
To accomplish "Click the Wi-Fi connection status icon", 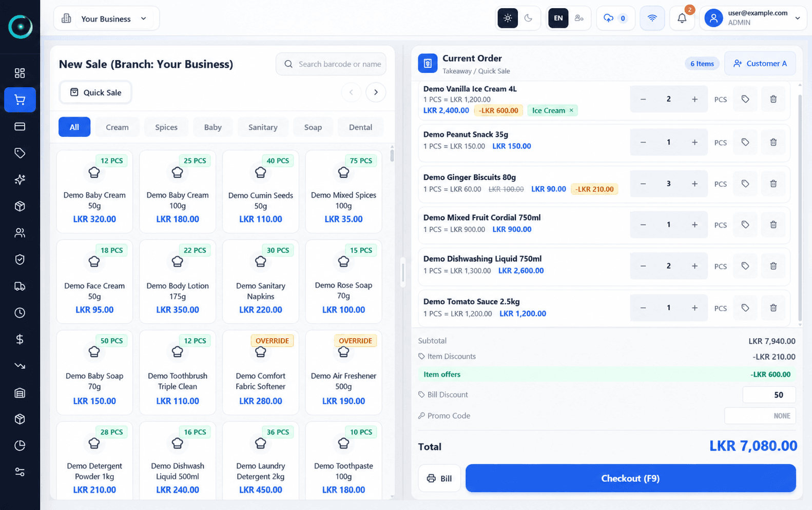I will [x=652, y=18].
